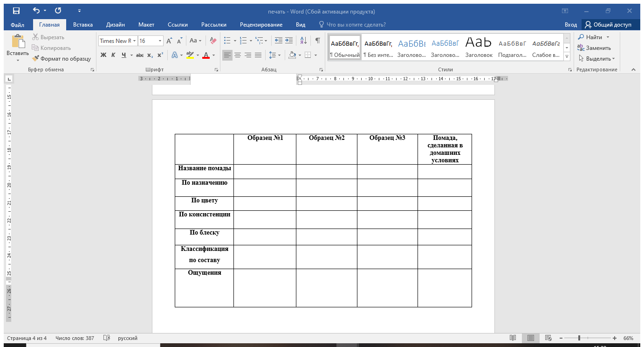
Task: Apply the Обычный style
Action: pyautogui.click(x=345, y=47)
